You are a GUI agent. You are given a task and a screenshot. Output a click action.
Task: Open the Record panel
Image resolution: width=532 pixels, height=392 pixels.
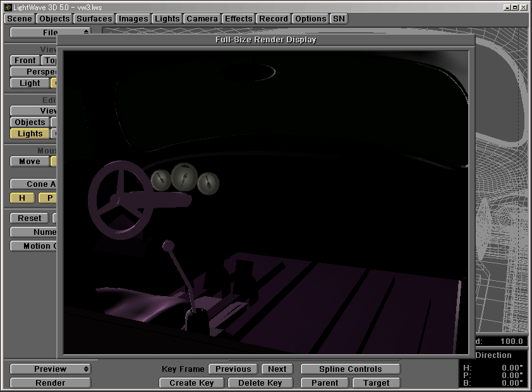[x=274, y=19]
